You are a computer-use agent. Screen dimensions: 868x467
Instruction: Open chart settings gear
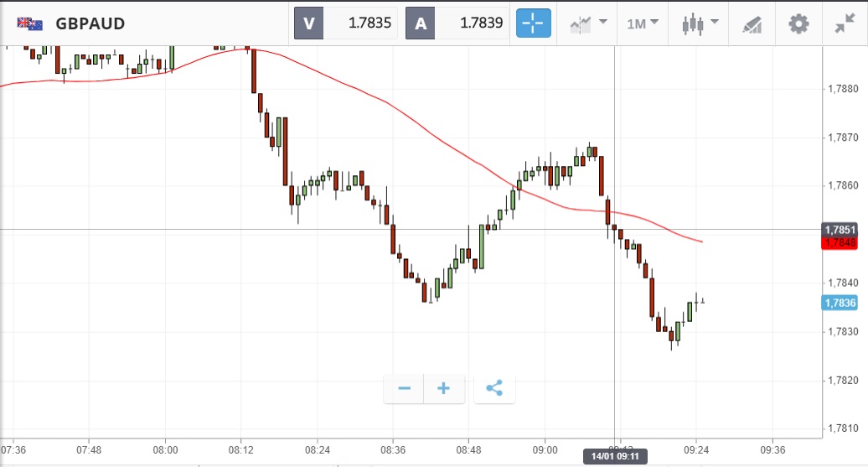[x=798, y=23]
